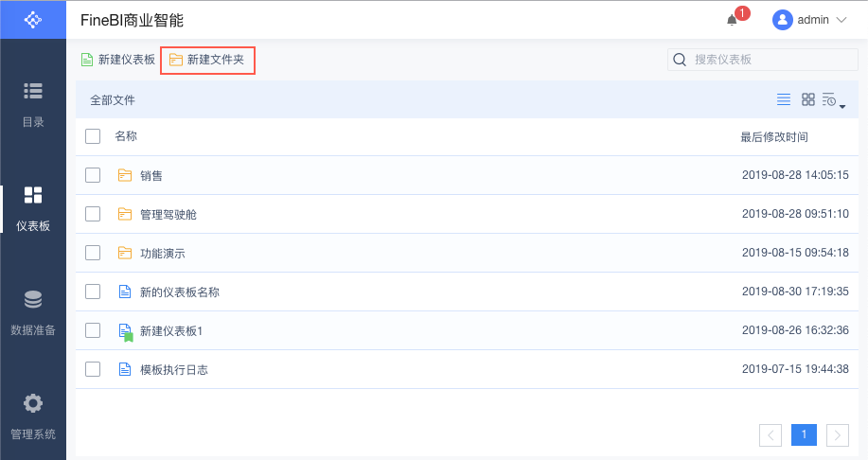868x460 pixels.
Task: Go to the next page arrow
Action: [x=837, y=434]
